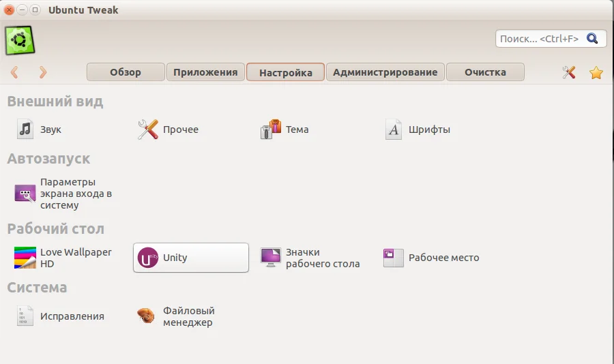
Task: Click the Тема label
Action: coord(297,130)
